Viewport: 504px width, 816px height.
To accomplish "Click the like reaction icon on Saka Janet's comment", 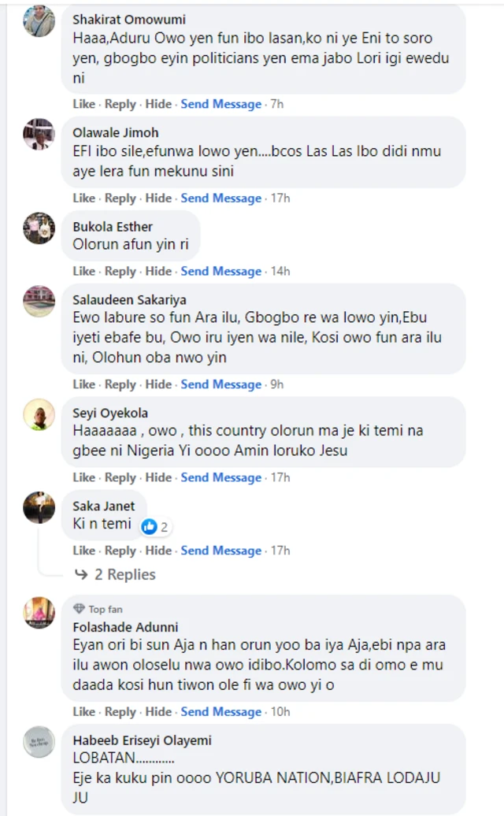I will coord(150,526).
